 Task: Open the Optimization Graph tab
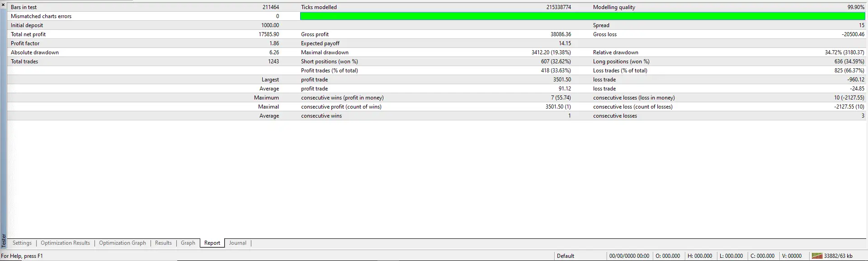pyautogui.click(x=123, y=243)
